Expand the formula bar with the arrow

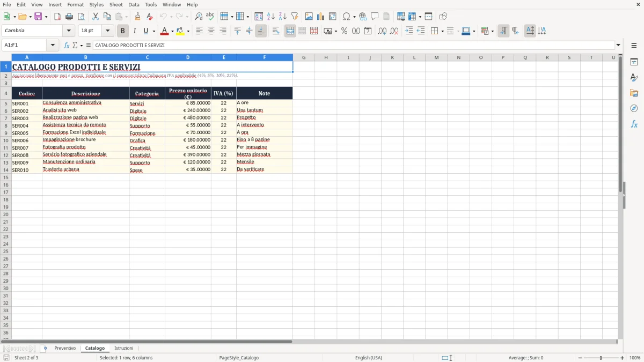618,46
